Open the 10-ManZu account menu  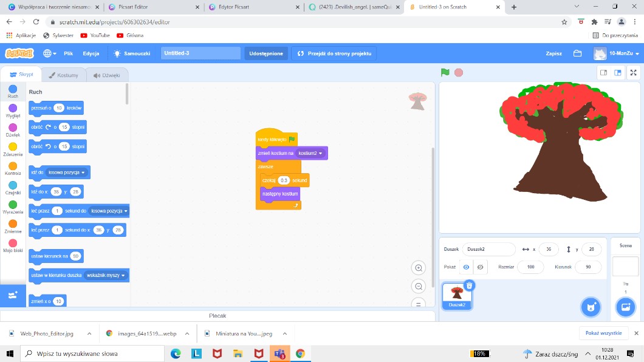616,53
